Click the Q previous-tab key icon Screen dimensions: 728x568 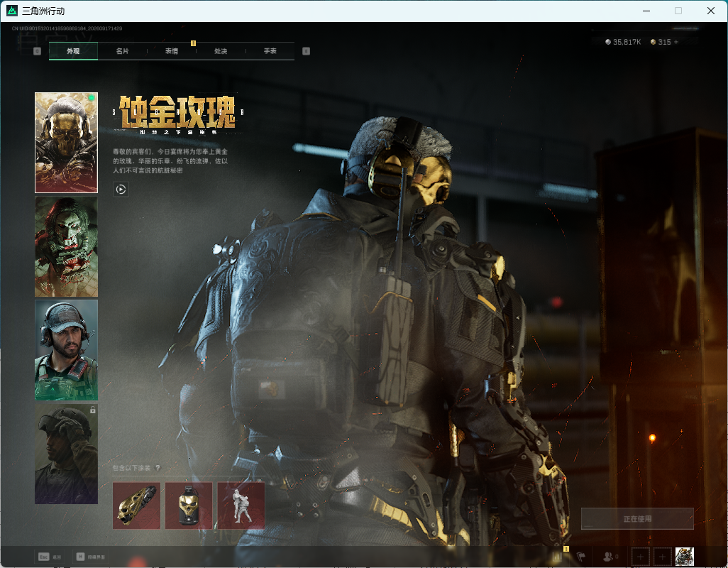(x=38, y=51)
